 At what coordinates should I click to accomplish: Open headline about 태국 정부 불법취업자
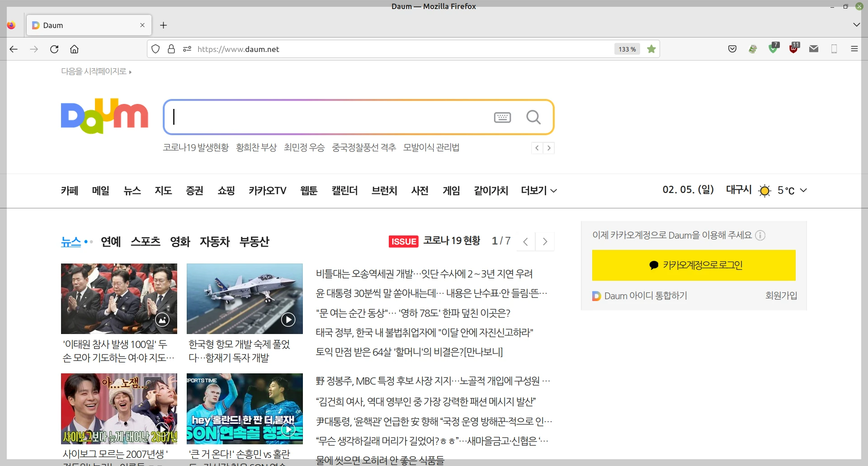coord(425,333)
